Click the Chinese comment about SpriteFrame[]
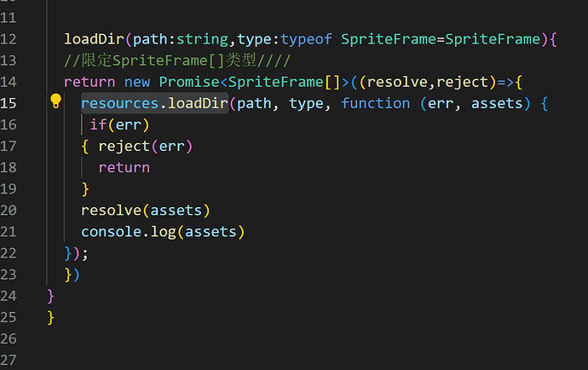588x370 pixels. click(x=177, y=61)
